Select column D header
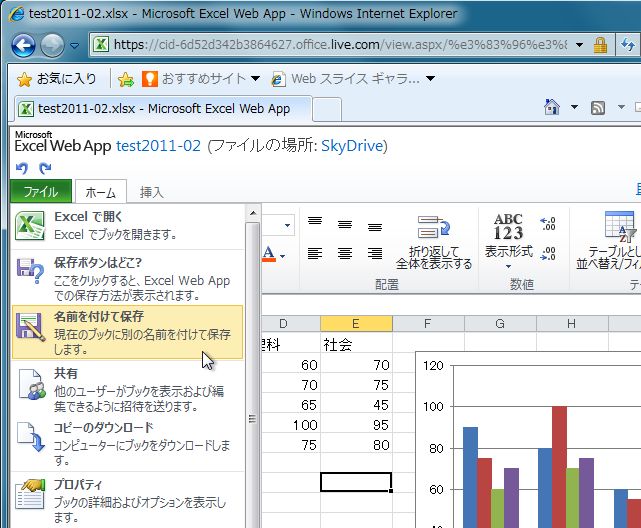This screenshot has width=641, height=528. [x=291, y=324]
